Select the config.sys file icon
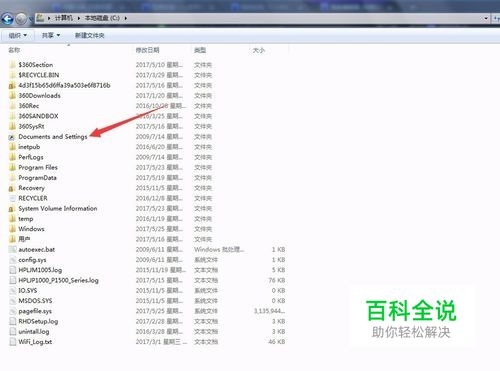Viewport: 500px width, 371px height. pyautogui.click(x=12, y=260)
